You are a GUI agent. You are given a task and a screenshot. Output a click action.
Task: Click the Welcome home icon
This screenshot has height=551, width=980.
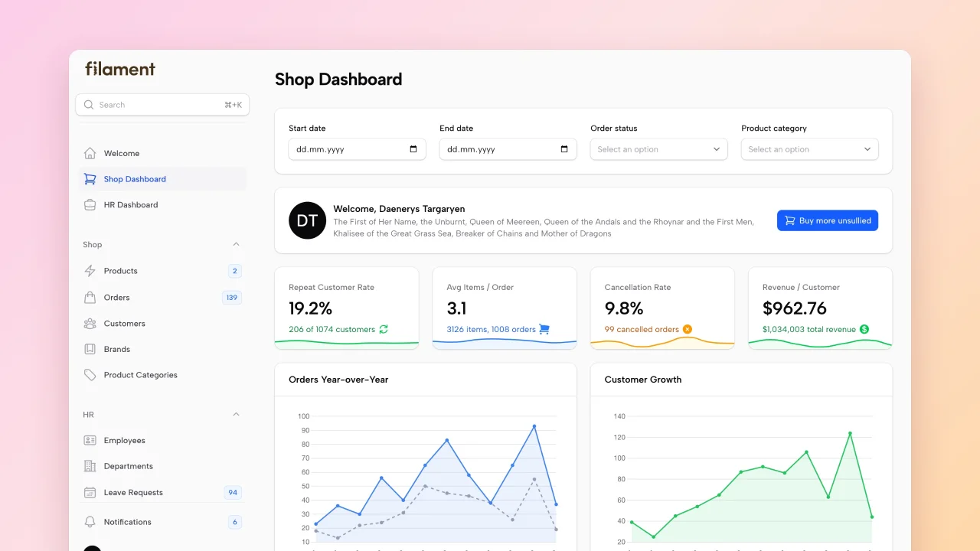[x=90, y=153]
